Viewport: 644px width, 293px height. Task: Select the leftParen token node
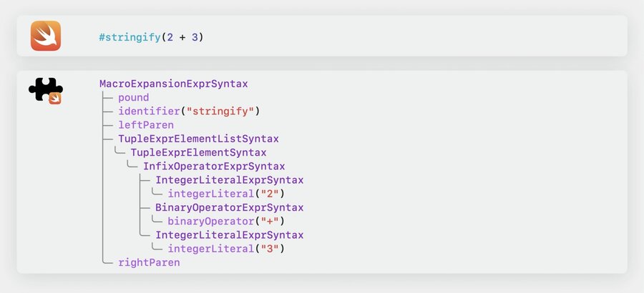pos(146,125)
